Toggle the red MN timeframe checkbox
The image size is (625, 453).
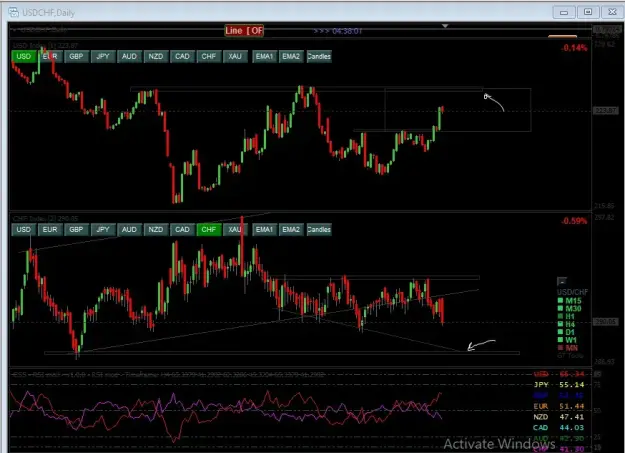560,348
